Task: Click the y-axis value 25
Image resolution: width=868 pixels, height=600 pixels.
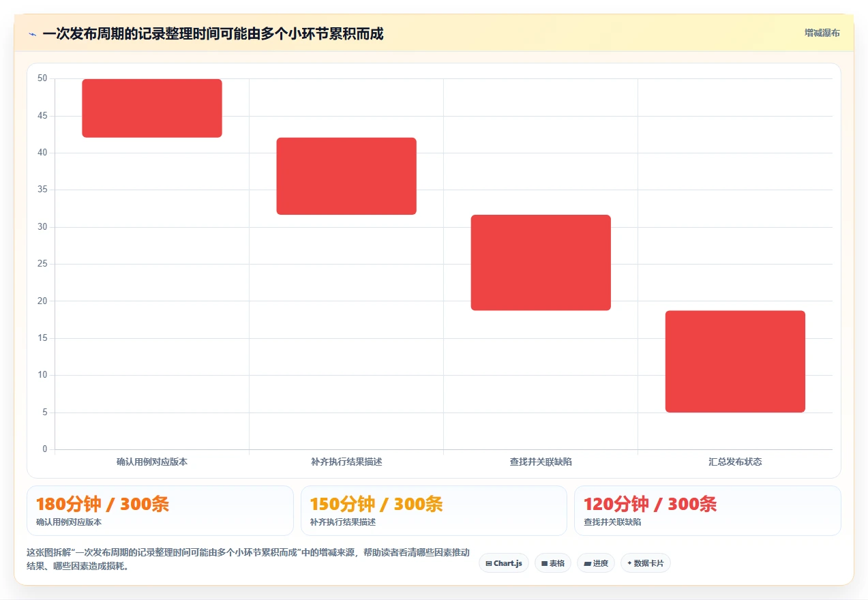Action: pos(42,264)
